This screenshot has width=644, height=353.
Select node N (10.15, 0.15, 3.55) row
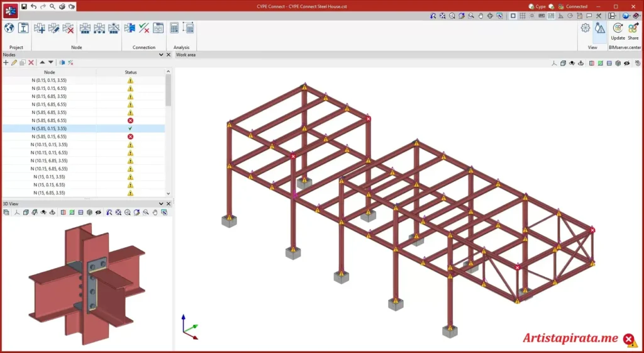point(49,145)
